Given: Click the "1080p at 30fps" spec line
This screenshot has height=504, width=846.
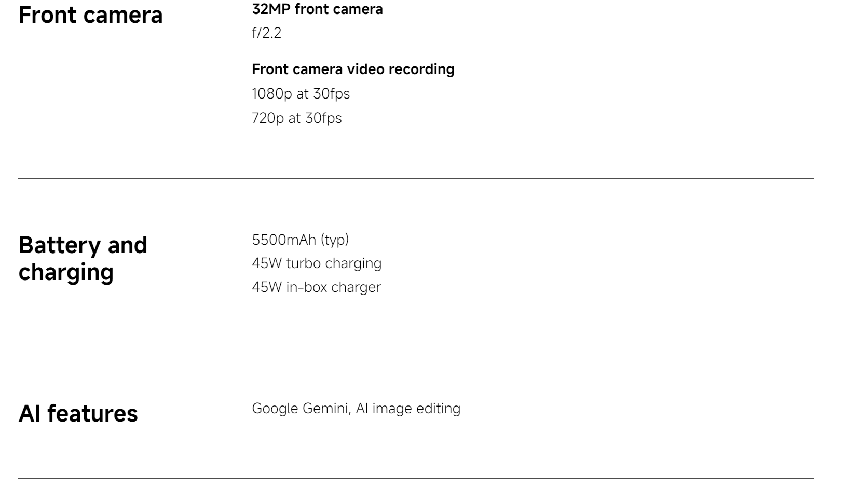Looking at the screenshot, I should [301, 94].
